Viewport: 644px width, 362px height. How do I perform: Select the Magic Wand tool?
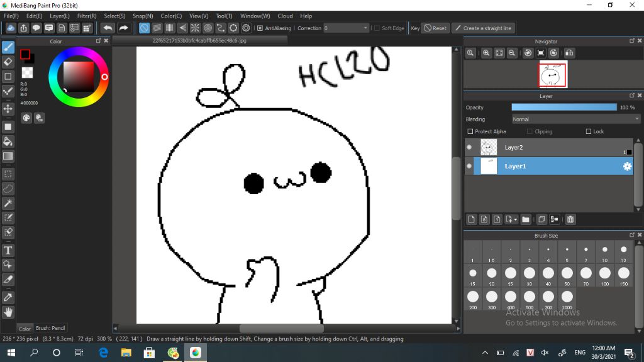(x=8, y=203)
